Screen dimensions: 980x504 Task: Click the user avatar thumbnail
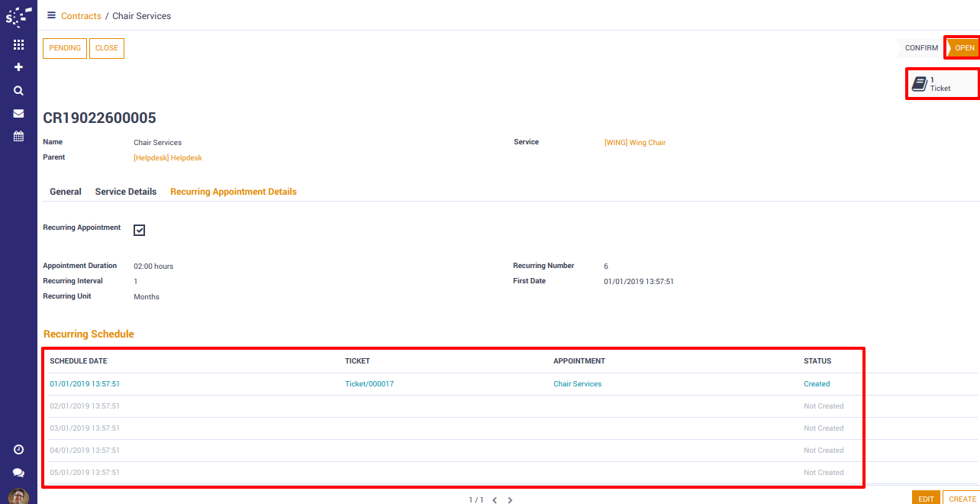coord(18,496)
